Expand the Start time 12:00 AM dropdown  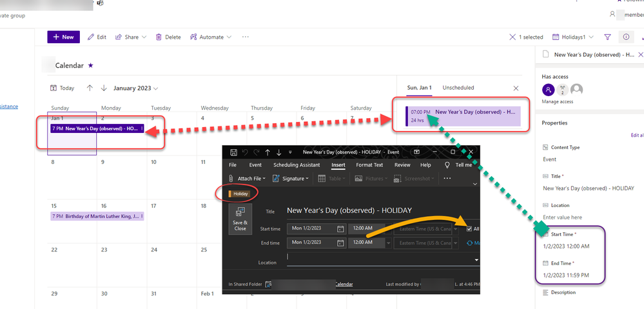[x=389, y=229]
